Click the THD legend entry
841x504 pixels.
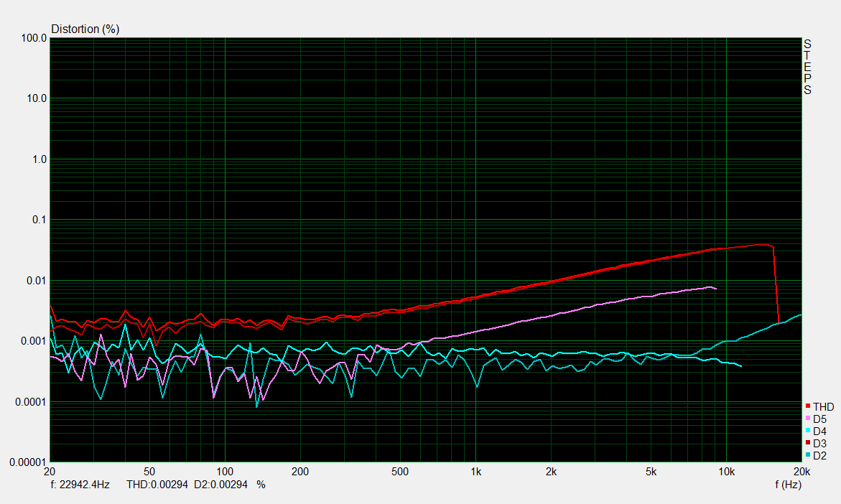point(819,407)
